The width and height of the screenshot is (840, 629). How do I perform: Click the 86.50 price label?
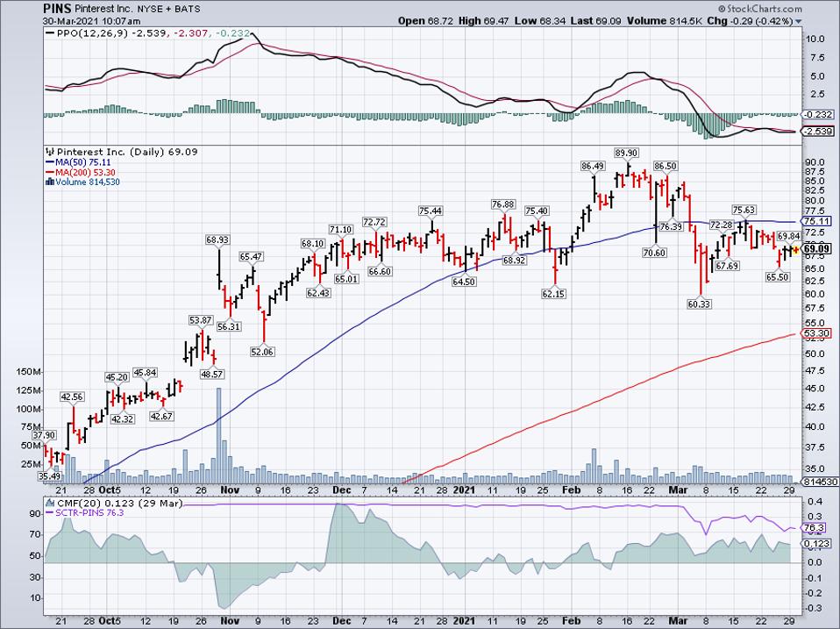(666, 167)
